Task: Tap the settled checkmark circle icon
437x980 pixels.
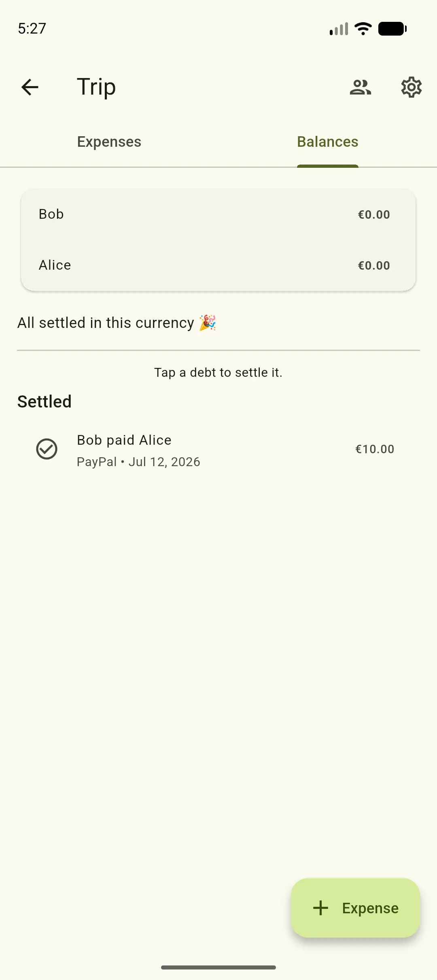Action: tap(47, 449)
